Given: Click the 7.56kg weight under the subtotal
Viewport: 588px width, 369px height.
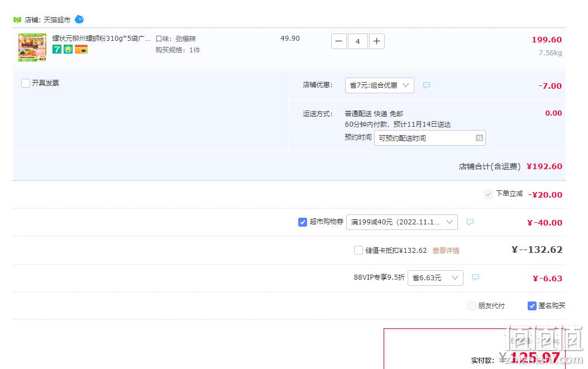Looking at the screenshot, I should (x=550, y=53).
